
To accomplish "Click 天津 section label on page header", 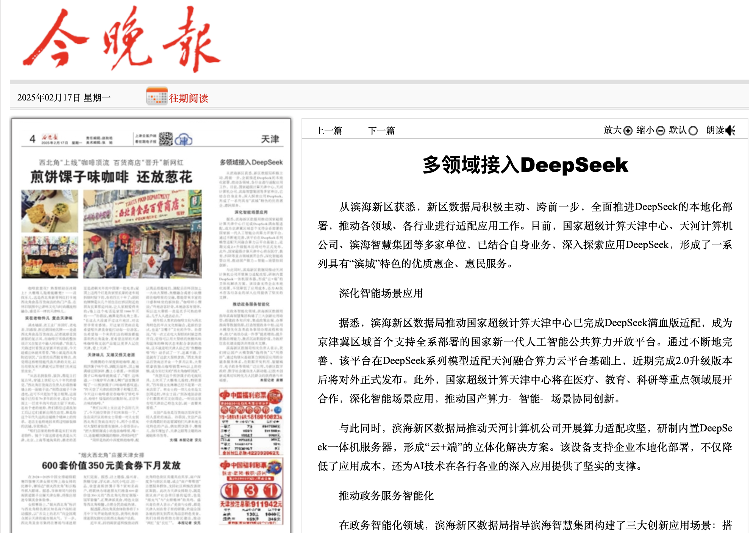I will point(270,139).
